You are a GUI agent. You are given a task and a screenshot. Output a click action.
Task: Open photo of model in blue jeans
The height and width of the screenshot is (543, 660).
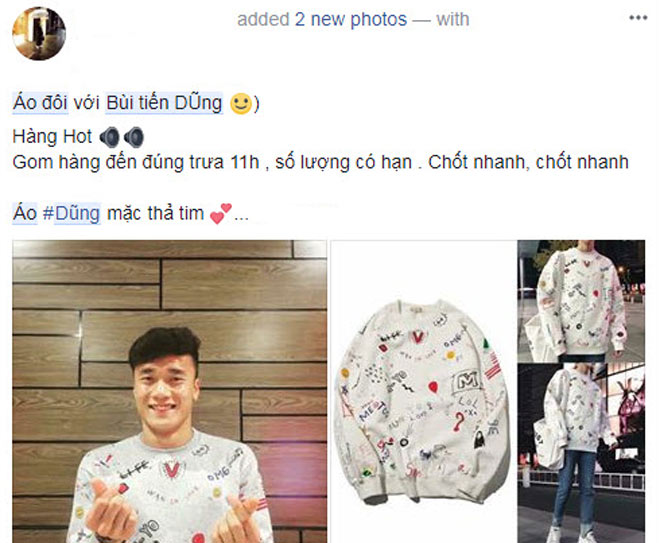pyautogui.click(x=581, y=453)
